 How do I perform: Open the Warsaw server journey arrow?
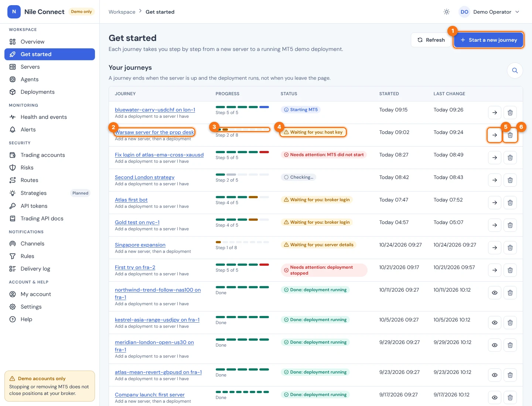pos(495,135)
